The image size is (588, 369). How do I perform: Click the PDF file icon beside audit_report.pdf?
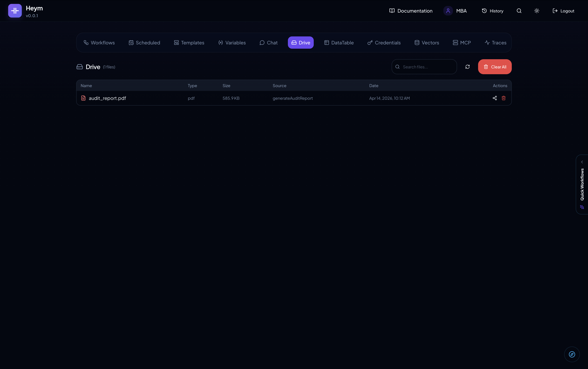tap(84, 98)
